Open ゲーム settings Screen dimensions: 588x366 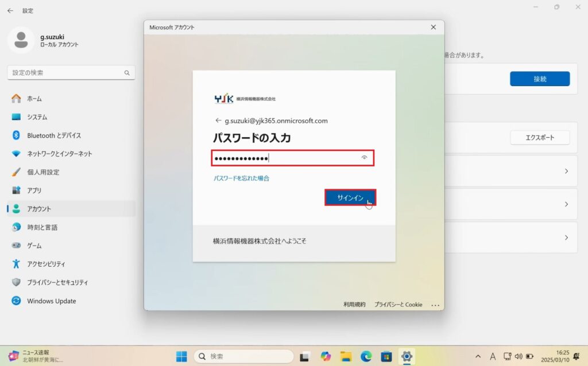[71, 246]
